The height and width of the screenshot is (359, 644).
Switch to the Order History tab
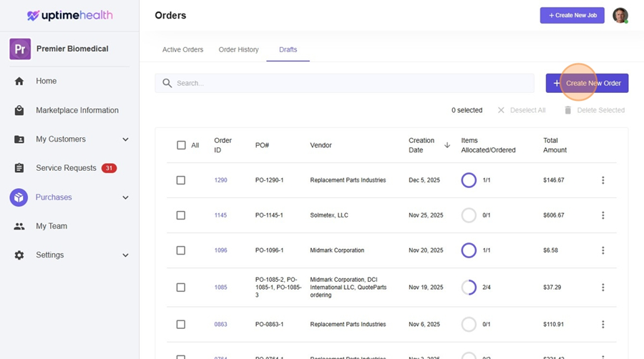[x=238, y=50]
